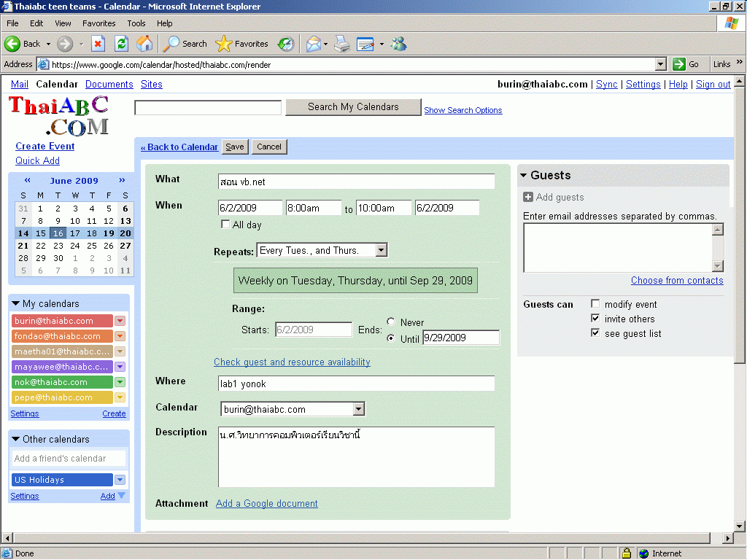Collapse the My calendars section
The height and width of the screenshot is (560, 747).
pos(16,303)
